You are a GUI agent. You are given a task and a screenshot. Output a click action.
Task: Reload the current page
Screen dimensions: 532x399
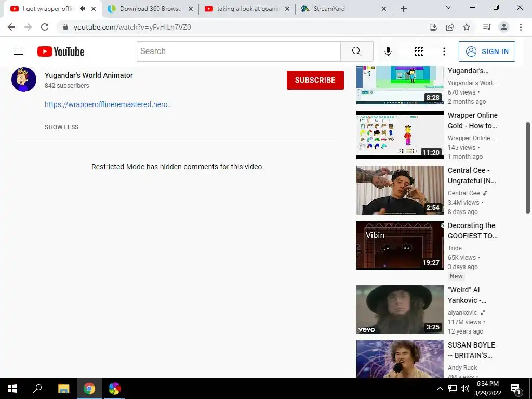tap(45, 27)
